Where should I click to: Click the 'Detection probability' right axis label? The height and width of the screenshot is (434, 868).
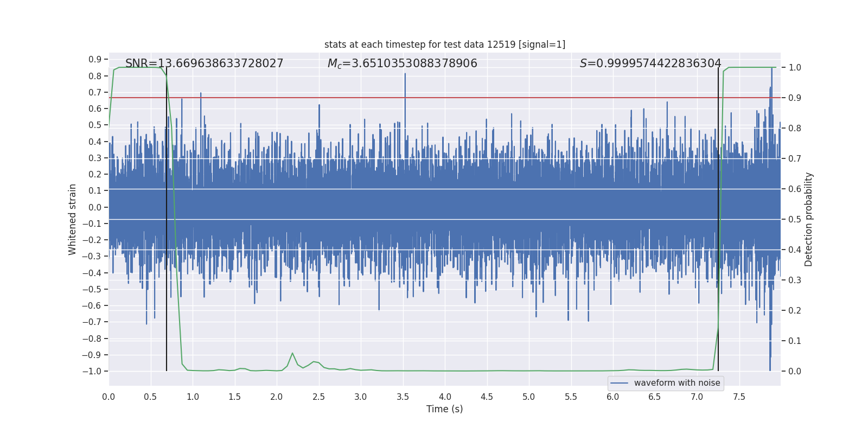coord(809,219)
